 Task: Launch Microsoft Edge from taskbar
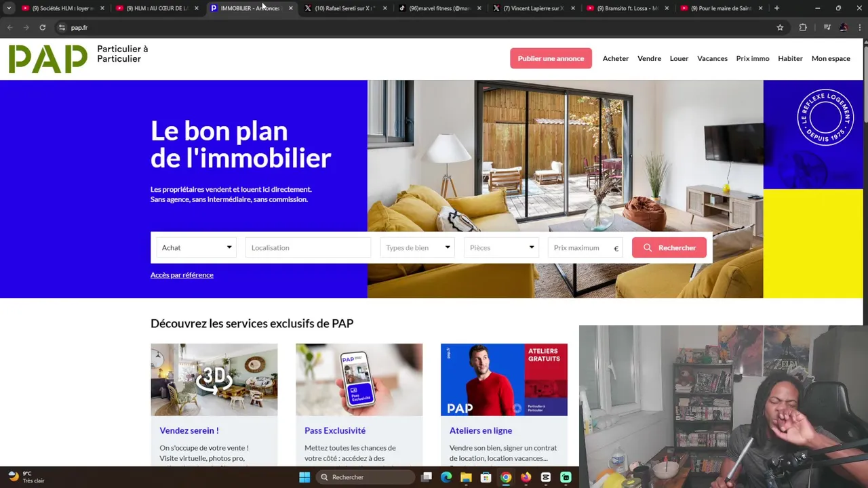point(446,477)
